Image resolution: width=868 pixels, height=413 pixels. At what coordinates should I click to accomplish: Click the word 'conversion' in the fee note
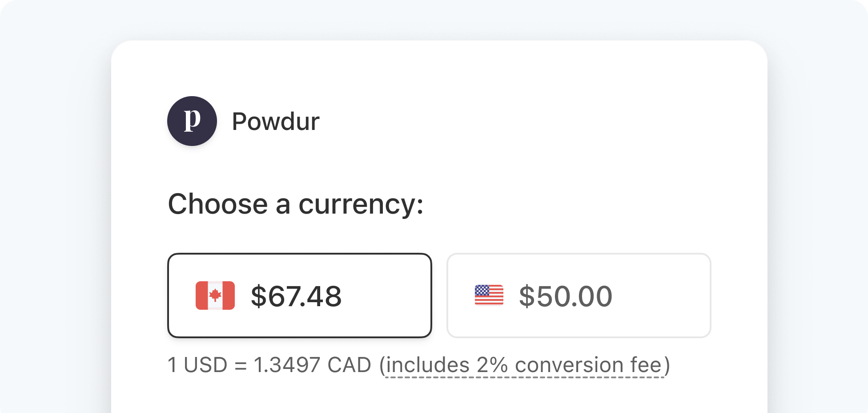(569, 365)
